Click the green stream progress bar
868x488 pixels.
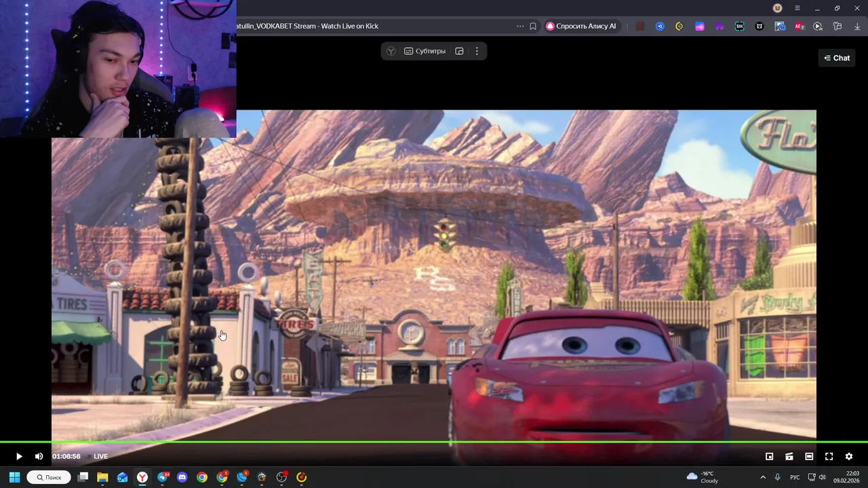point(434,443)
